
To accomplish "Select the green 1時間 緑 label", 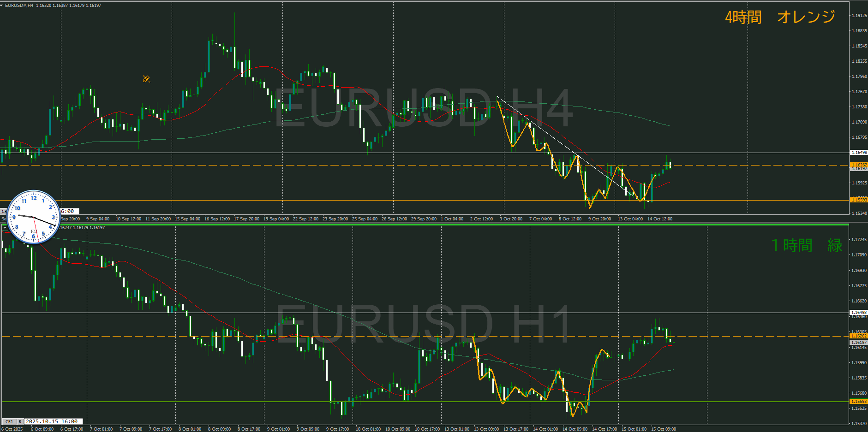I will pyautogui.click(x=806, y=245).
